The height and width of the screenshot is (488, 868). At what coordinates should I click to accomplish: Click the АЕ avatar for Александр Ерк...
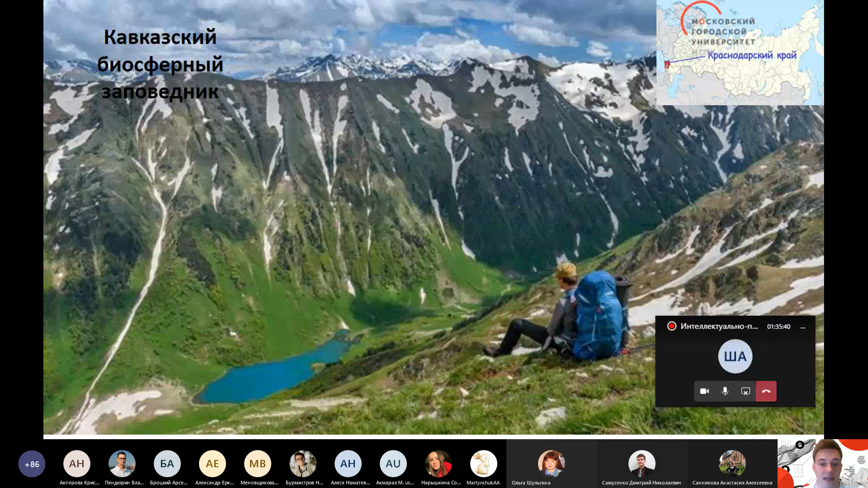tap(212, 464)
